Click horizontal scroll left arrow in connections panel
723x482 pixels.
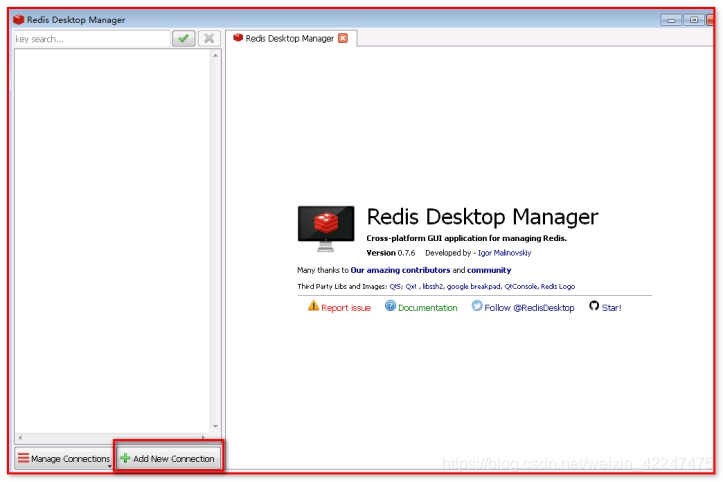(20, 437)
